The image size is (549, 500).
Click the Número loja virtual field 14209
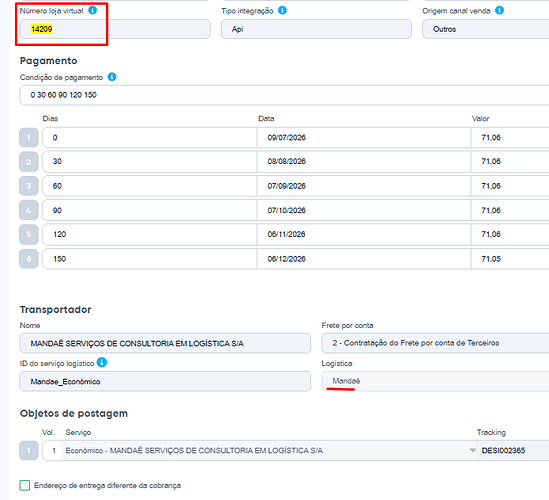click(115, 29)
